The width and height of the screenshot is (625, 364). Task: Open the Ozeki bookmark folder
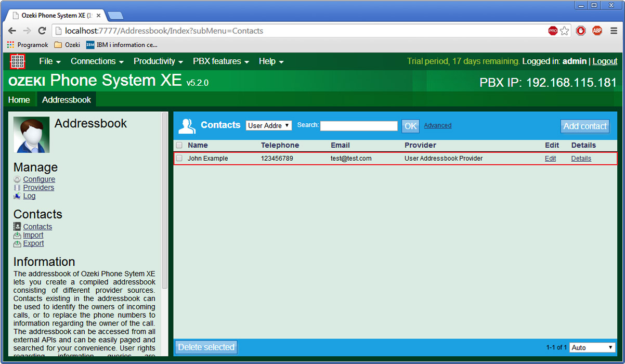point(67,45)
